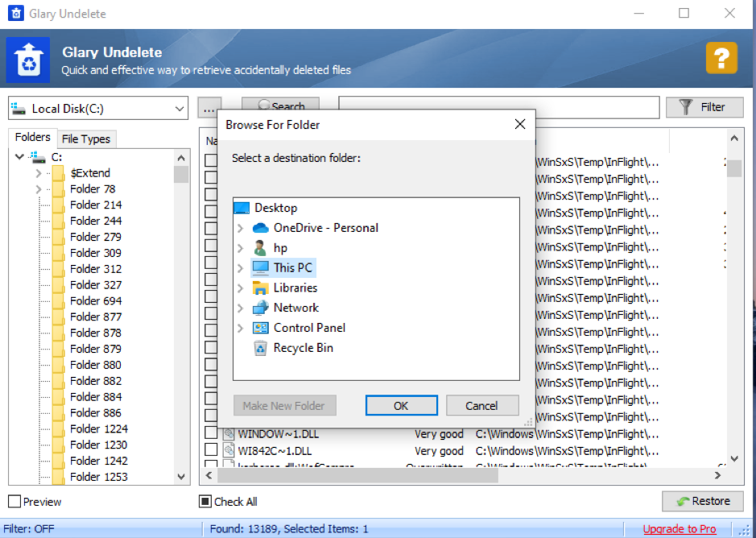Click Cancel in Browse For Folder
This screenshot has width=756, height=538.
482,406
